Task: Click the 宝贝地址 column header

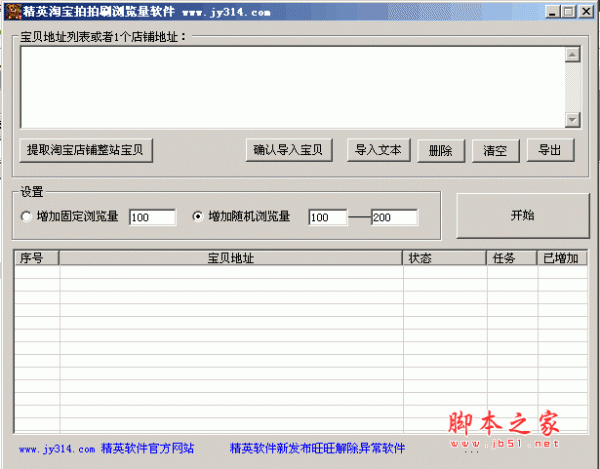Action: (x=231, y=258)
